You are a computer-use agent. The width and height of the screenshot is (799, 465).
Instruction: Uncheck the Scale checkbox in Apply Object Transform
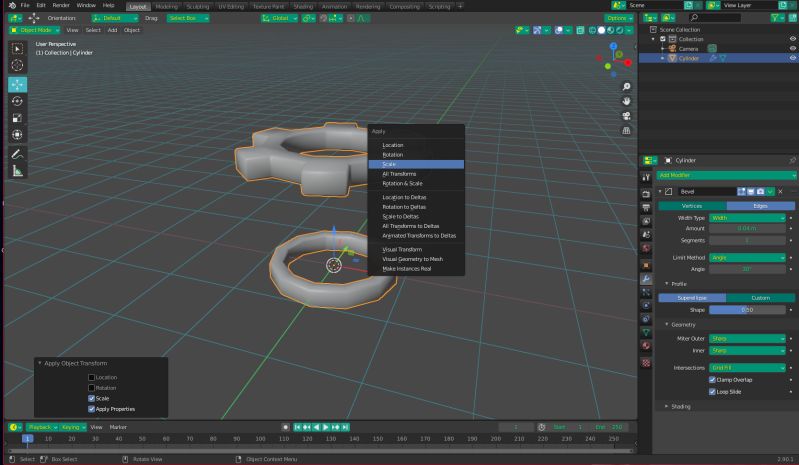[91, 398]
